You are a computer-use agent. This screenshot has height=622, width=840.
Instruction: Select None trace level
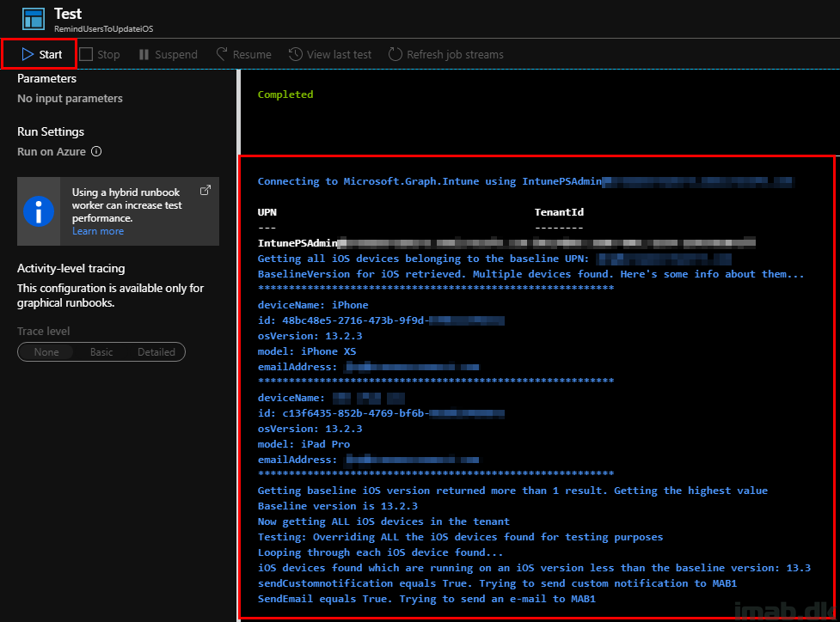[x=46, y=352]
